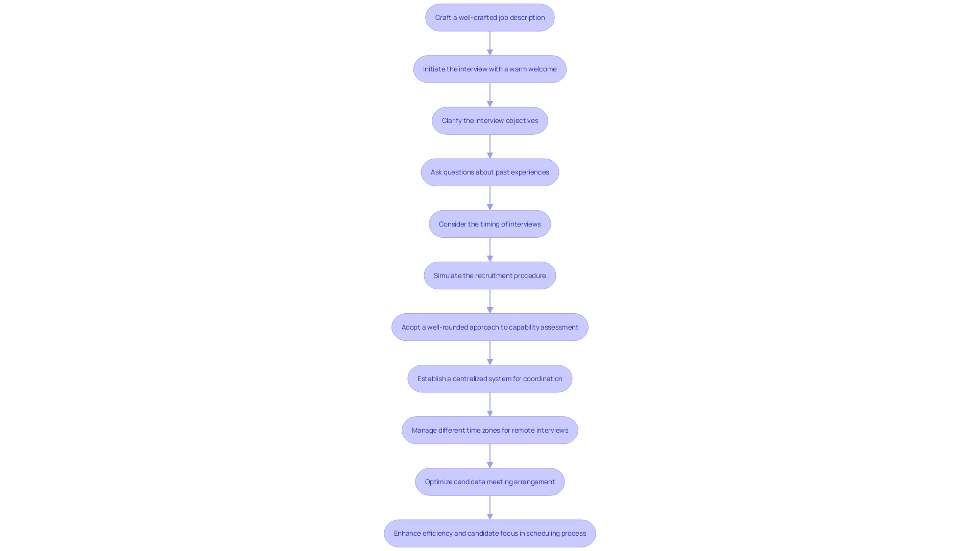Expand the flowchart node connector arrow
This screenshot has height=551, width=980.
coord(489,42)
